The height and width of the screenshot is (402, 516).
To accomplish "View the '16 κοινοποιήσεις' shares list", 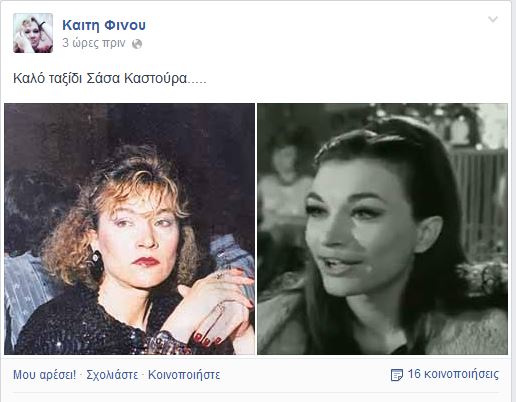I will (453, 374).
